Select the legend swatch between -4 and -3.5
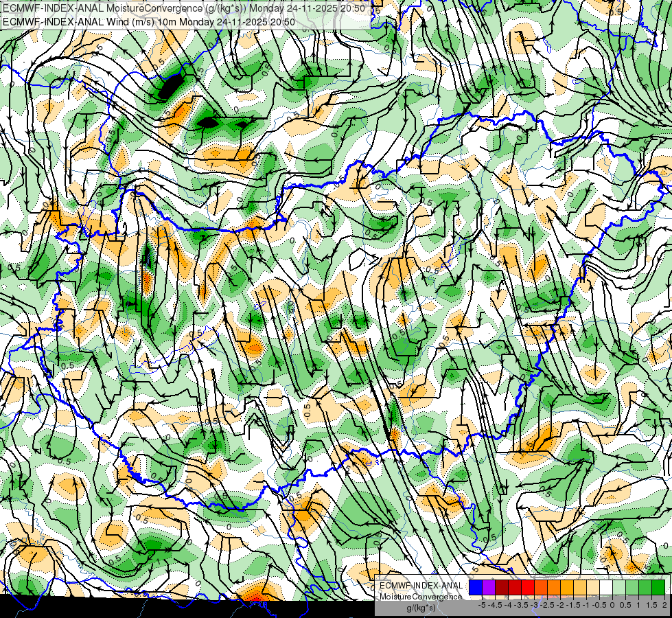The image size is (672, 618). [x=515, y=588]
